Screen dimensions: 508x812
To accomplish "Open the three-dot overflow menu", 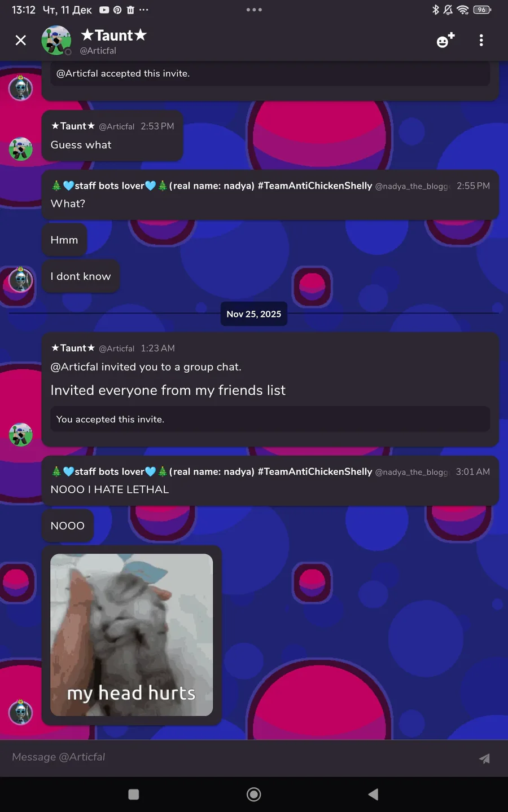I will point(481,40).
